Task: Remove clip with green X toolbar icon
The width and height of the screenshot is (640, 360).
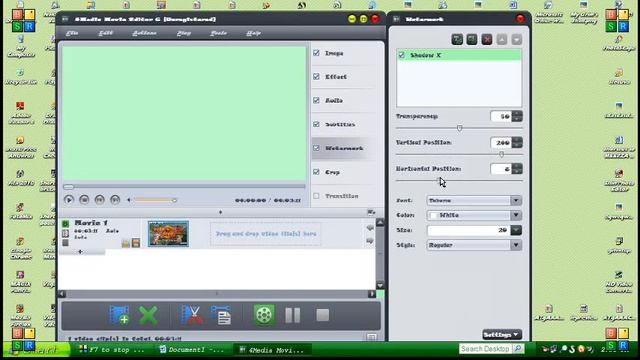Action: [148, 315]
